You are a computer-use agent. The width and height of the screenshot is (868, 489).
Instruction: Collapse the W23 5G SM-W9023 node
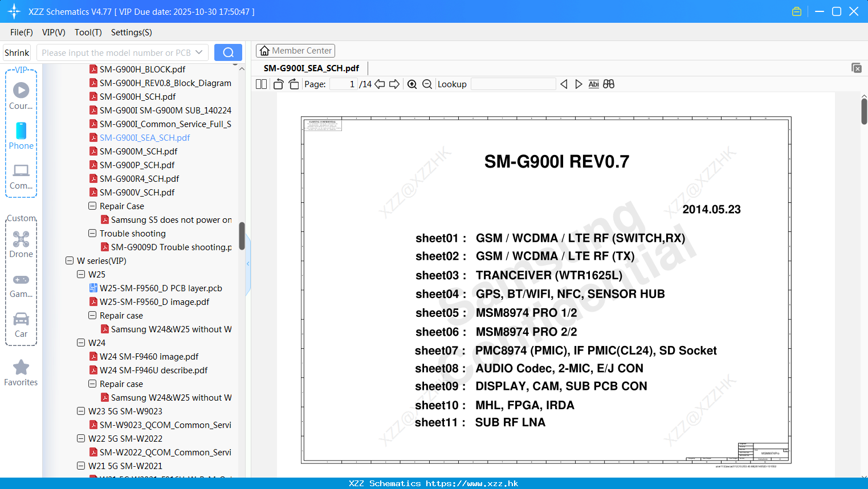click(81, 411)
